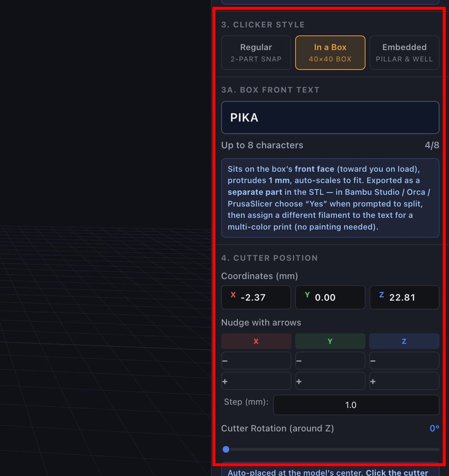Screen dimensions: 449x476
Task: Nudge cutter positive on Z axis
Action: 405,381
